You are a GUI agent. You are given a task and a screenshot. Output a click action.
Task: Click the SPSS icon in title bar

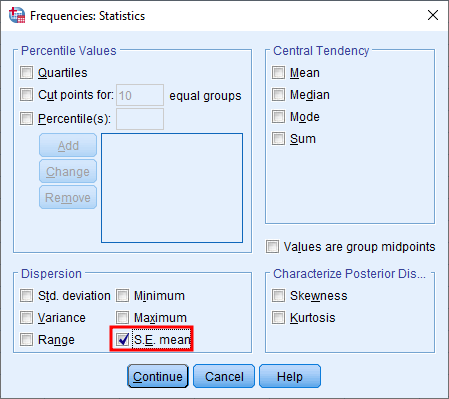click(x=17, y=15)
